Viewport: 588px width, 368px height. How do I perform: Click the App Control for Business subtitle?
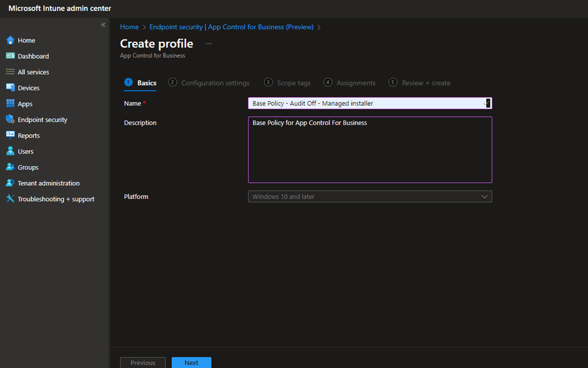tap(152, 55)
